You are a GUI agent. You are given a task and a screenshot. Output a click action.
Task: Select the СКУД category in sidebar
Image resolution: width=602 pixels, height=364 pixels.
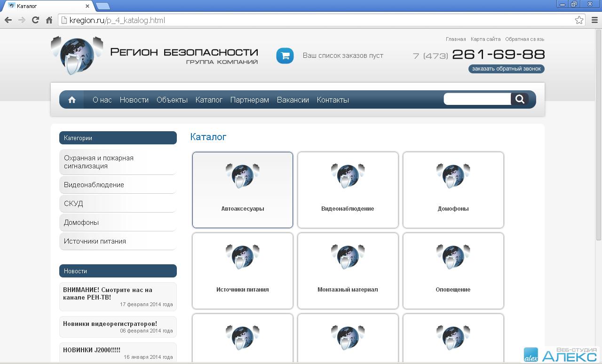pyautogui.click(x=73, y=204)
